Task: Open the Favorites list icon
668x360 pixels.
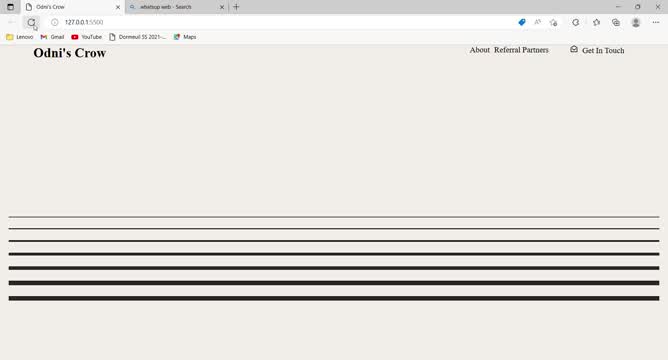Action: click(x=596, y=22)
